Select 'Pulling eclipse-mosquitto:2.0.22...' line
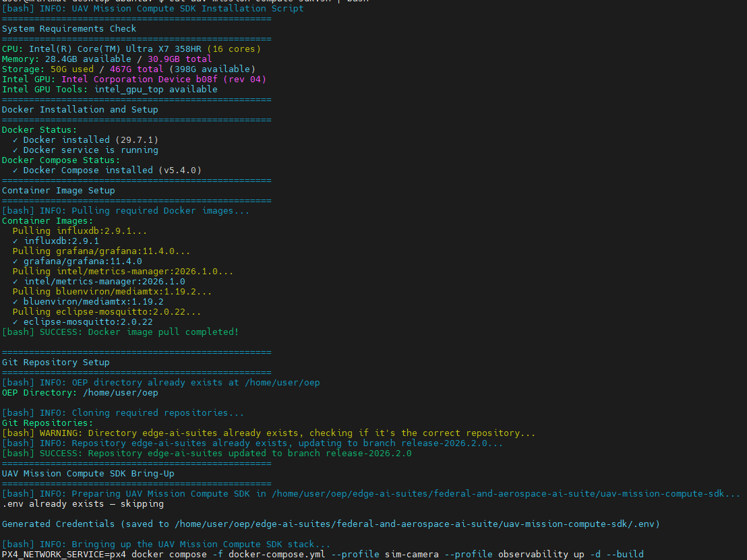This screenshot has width=747, height=560. pyautogui.click(x=107, y=312)
